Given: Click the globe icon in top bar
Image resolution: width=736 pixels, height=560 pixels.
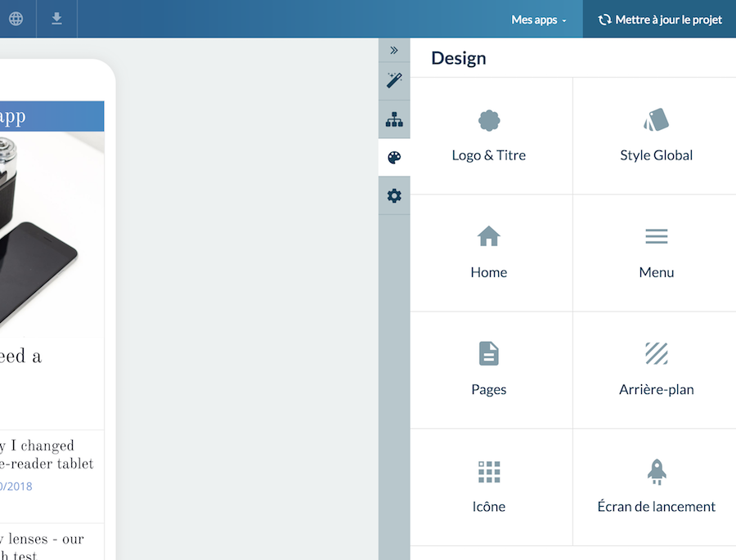Looking at the screenshot, I should pyautogui.click(x=16, y=19).
